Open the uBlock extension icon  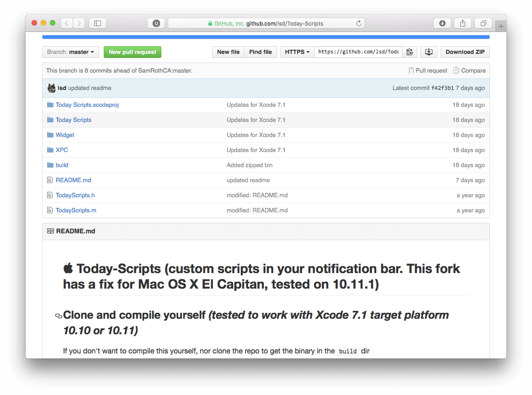pyautogui.click(x=156, y=23)
